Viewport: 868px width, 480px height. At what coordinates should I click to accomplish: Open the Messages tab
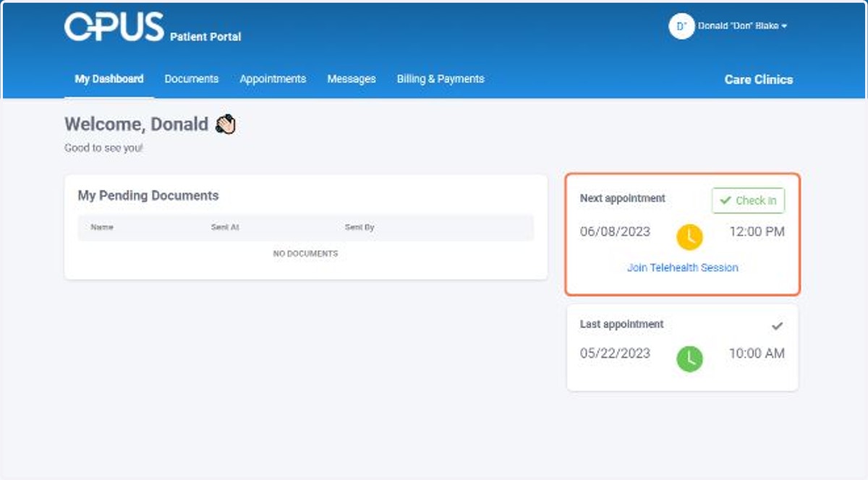[352, 79]
